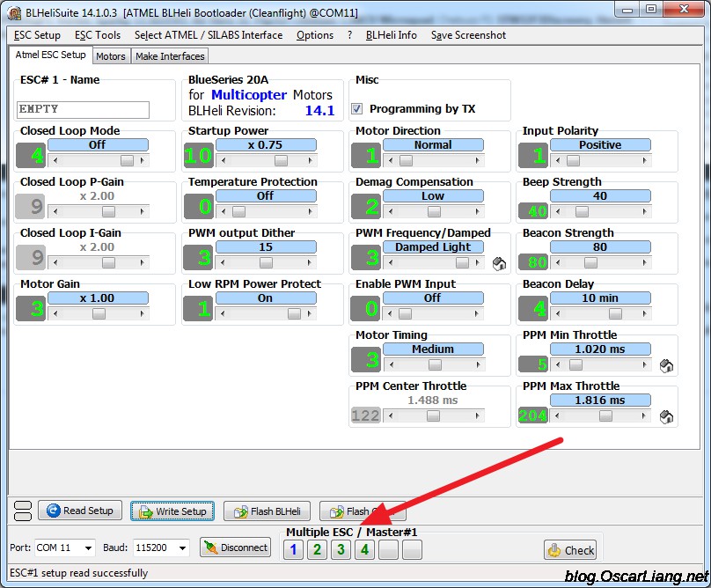Click the Read Setup button icon
This screenshot has height=588, width=711.
tap(54, 511)
